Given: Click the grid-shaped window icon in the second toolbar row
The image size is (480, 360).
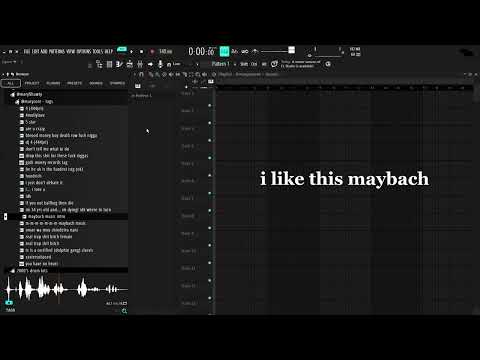Looking at the screenshot, I should (109, 64).
